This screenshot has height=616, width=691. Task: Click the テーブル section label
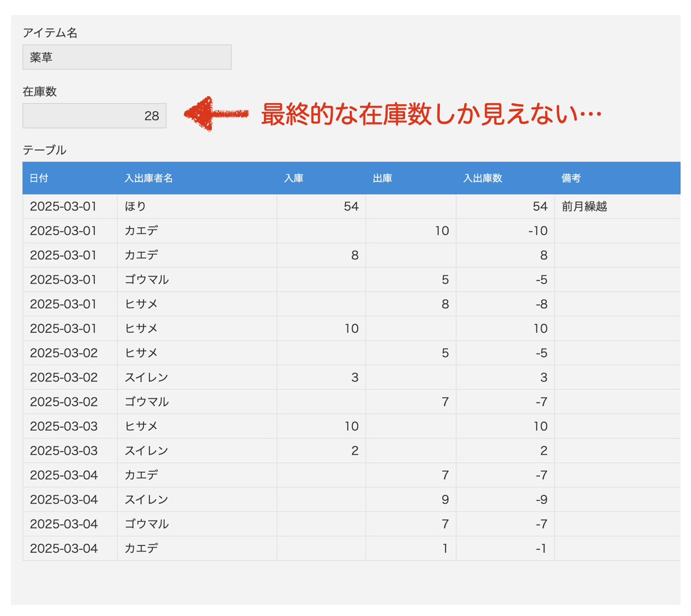[45, 151]
